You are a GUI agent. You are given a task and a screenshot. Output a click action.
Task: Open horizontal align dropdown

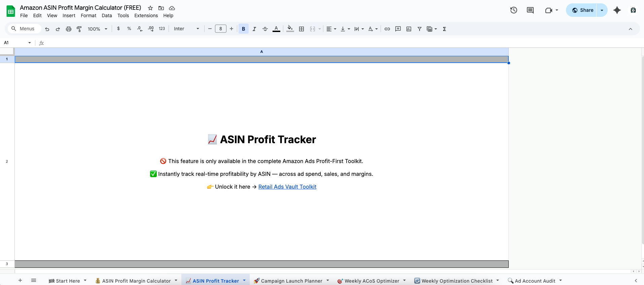pos(331,29)
